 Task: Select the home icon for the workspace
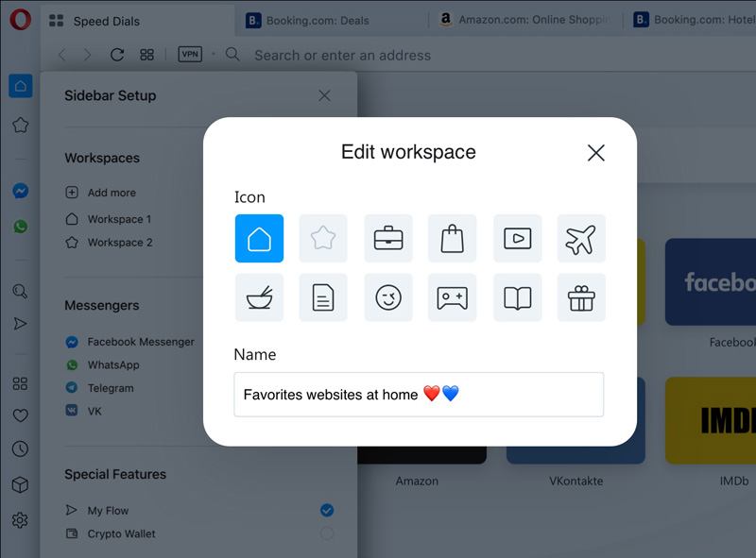[259, 239]
